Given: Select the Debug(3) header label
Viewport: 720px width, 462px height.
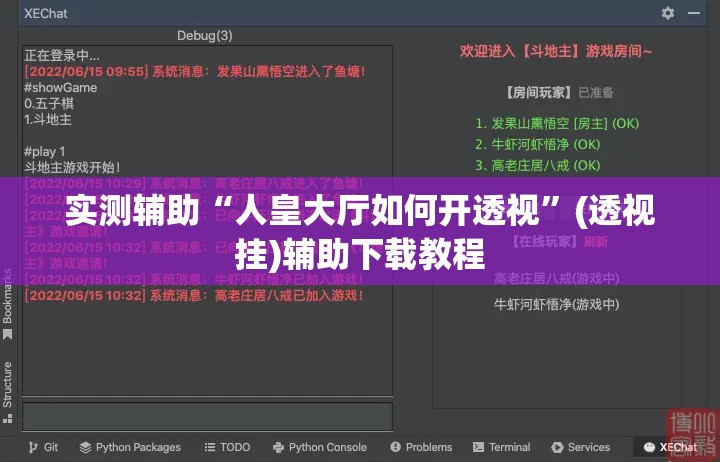Looking at the screenshot, I should pos(205,35).
